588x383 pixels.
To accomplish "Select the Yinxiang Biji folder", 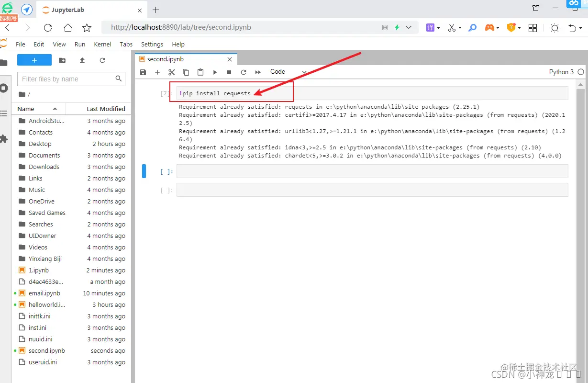I will pyautogui.click(x=71, y=259).
